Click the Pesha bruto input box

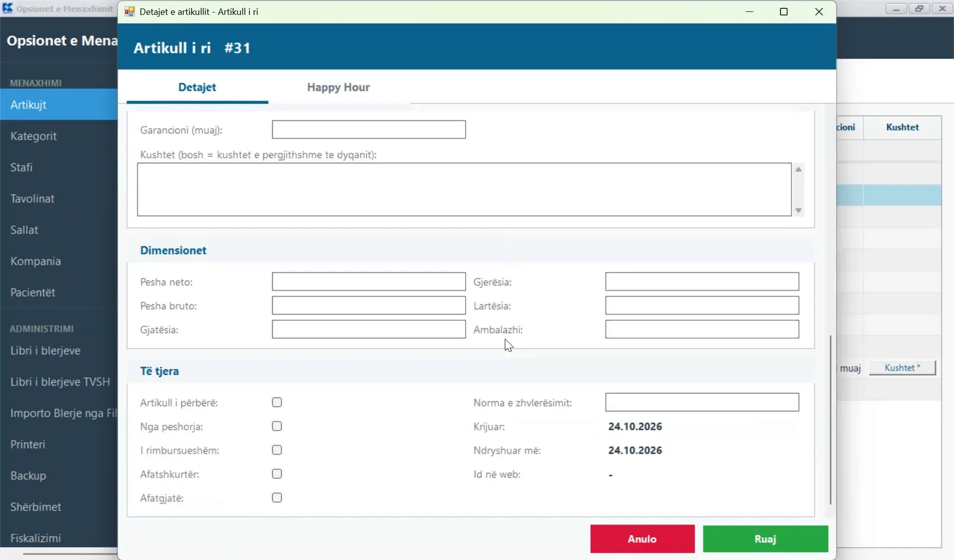point(368,305)
